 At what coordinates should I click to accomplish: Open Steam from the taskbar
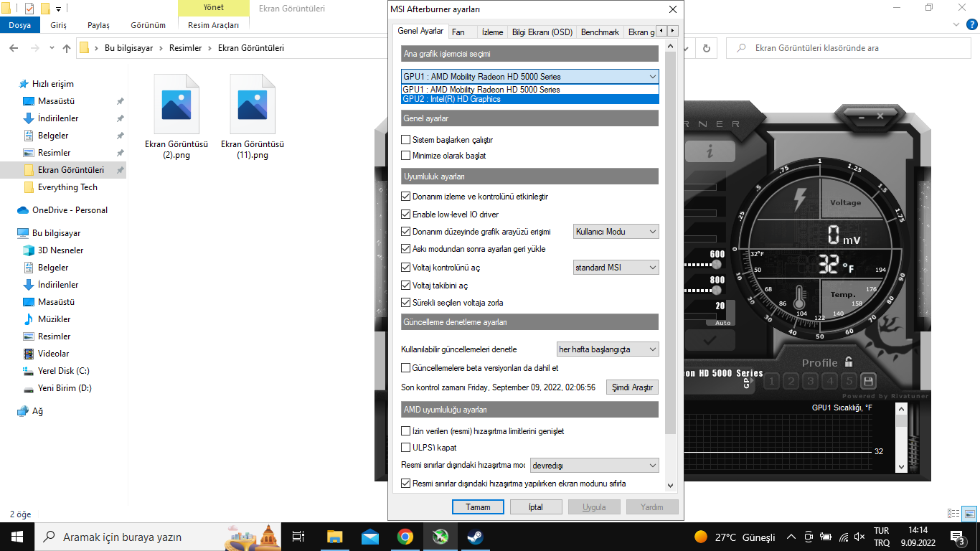(x=475, y=537)
